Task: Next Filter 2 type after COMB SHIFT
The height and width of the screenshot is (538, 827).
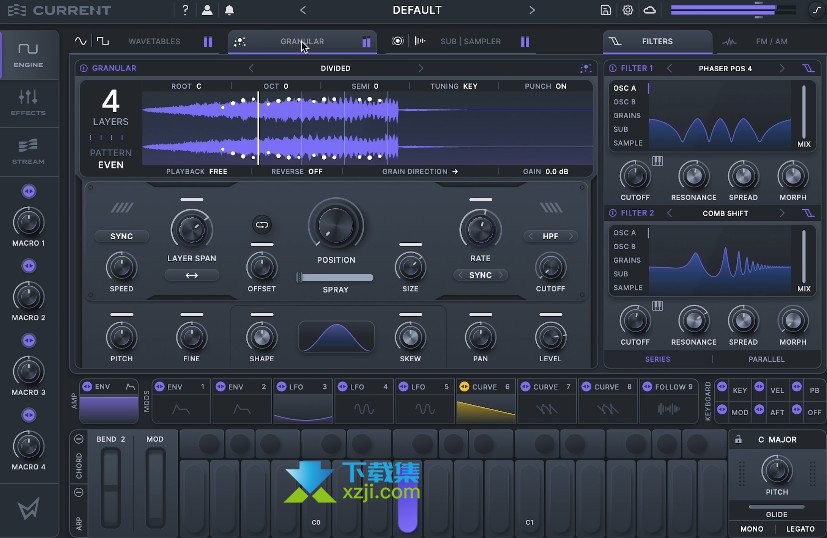Action: click(x=782, y=213)
